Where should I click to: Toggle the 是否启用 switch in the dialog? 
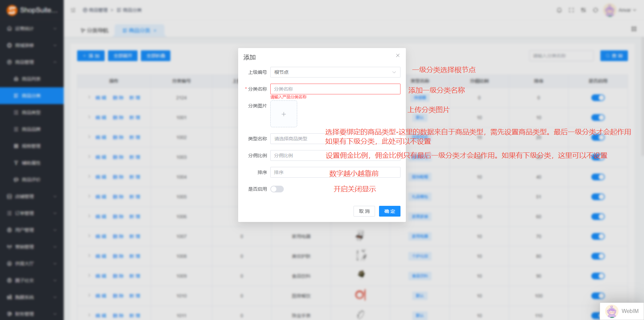click(277, 189)
